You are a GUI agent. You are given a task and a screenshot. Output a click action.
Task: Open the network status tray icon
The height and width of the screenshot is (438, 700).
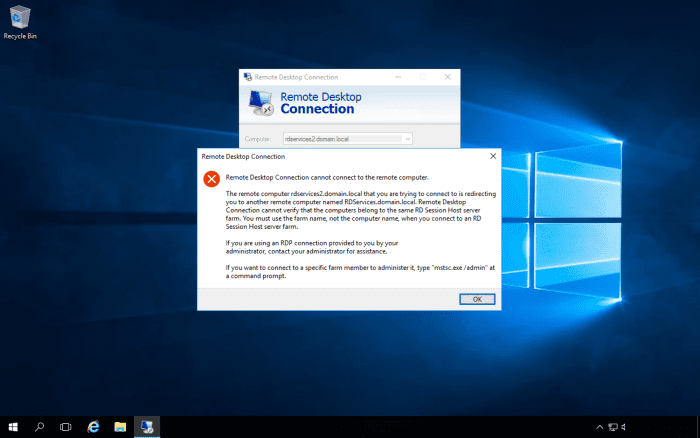pos(613,427)
